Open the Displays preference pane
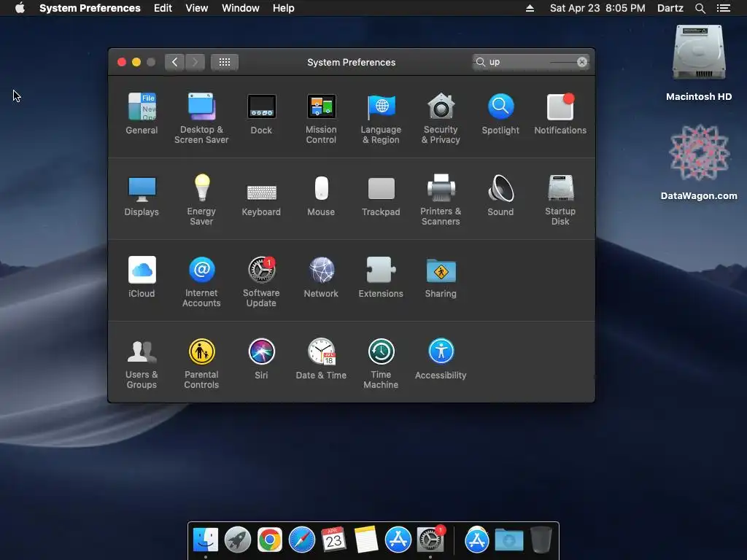 click(x=142, y=195)
